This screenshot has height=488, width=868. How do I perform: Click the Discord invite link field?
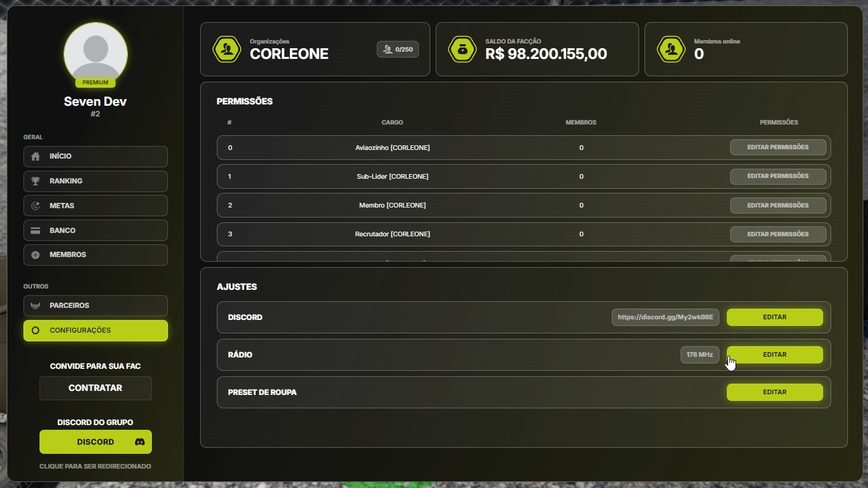pos(665,317)
